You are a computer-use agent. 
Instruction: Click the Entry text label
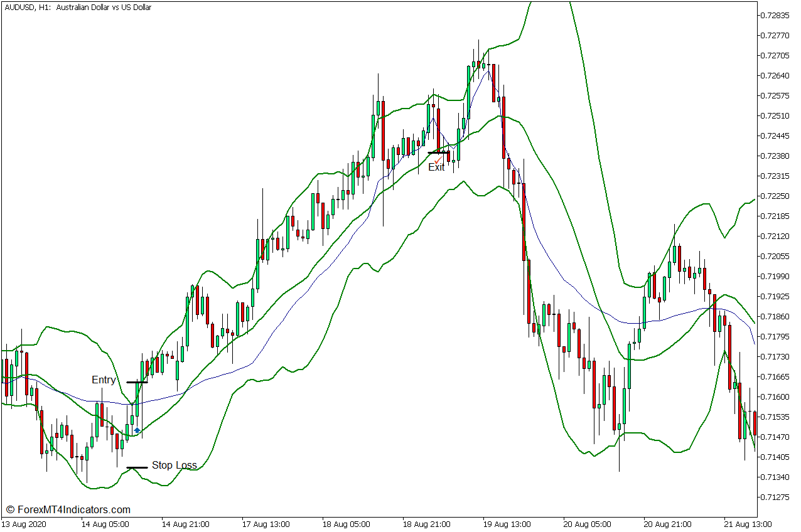point(104,380)
